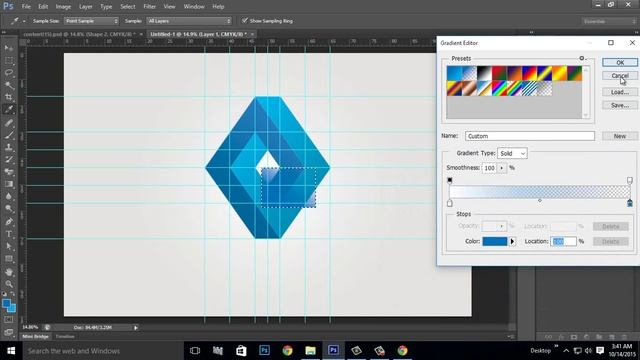
Task: Select the Blur tool
Action: click(x=9, y=196)
